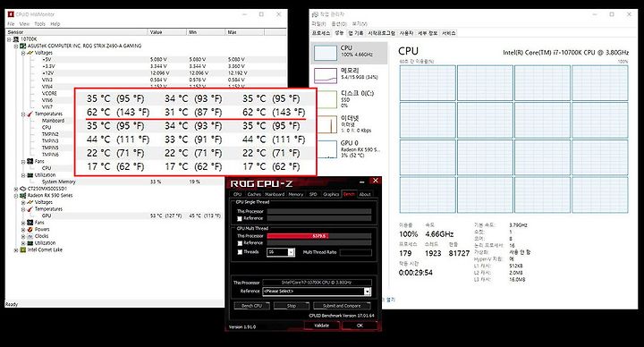Image resolution: width=644 pixels, height=347 pixels.
Task: Click the Temperatures icon under Radeon RX 590
Action: pos(30,209)
